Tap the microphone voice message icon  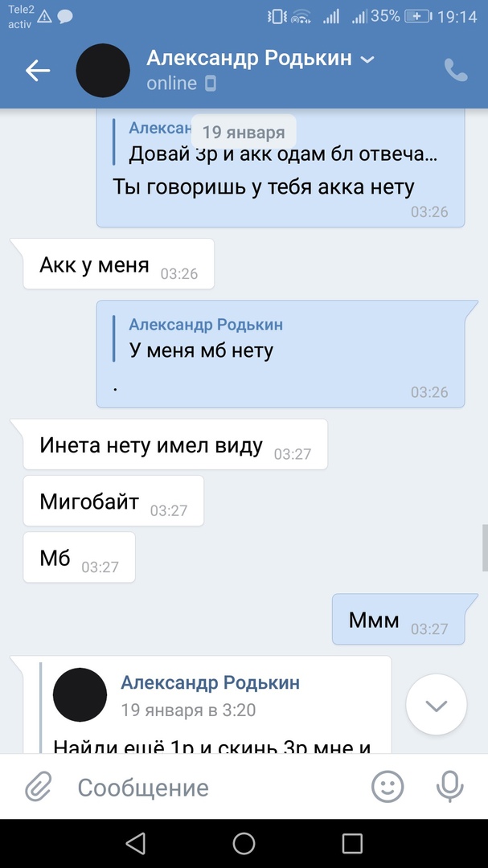(449, 787)
